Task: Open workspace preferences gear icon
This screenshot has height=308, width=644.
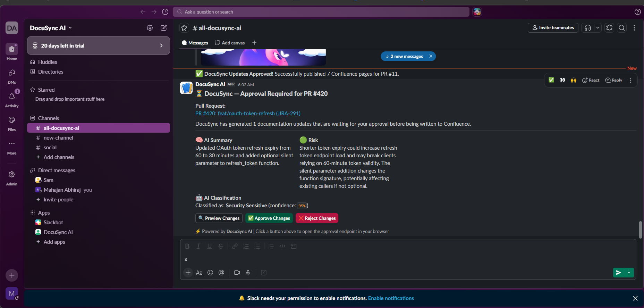Action: pyautogui.click(x=150, y=28)
